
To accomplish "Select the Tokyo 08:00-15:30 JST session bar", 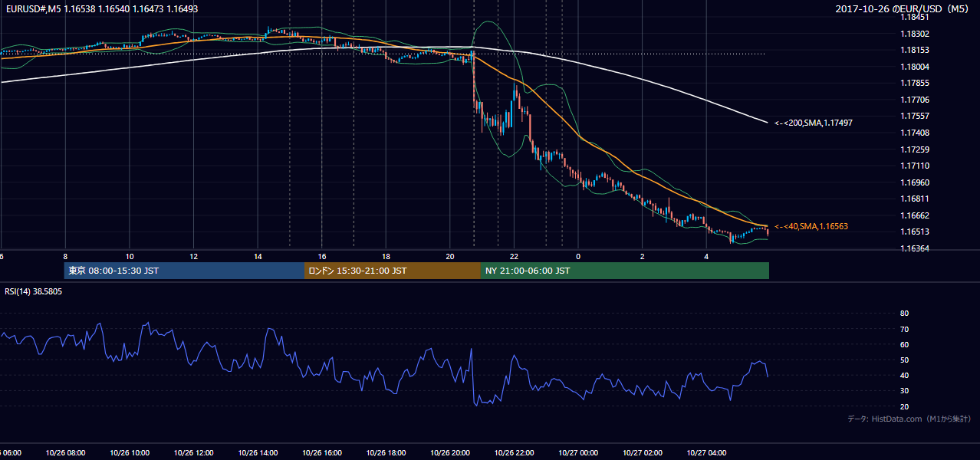I will [184, 271].
